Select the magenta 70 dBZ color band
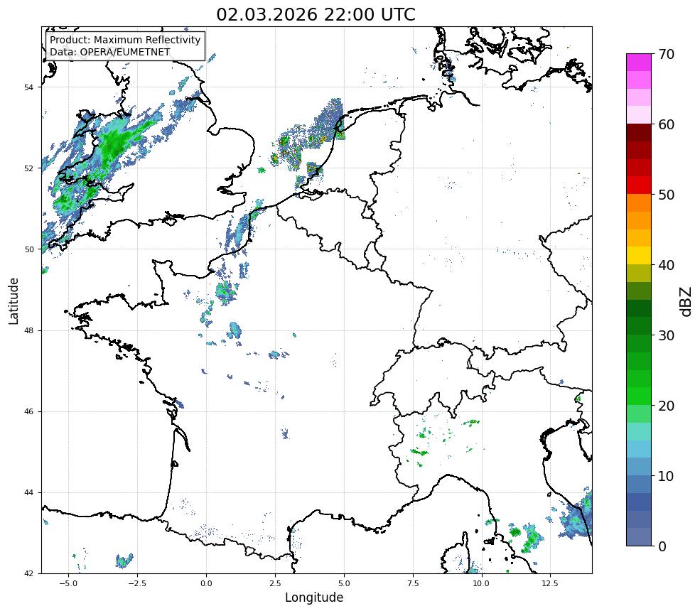This screenshot has height=611, width=700. (639, 63)
